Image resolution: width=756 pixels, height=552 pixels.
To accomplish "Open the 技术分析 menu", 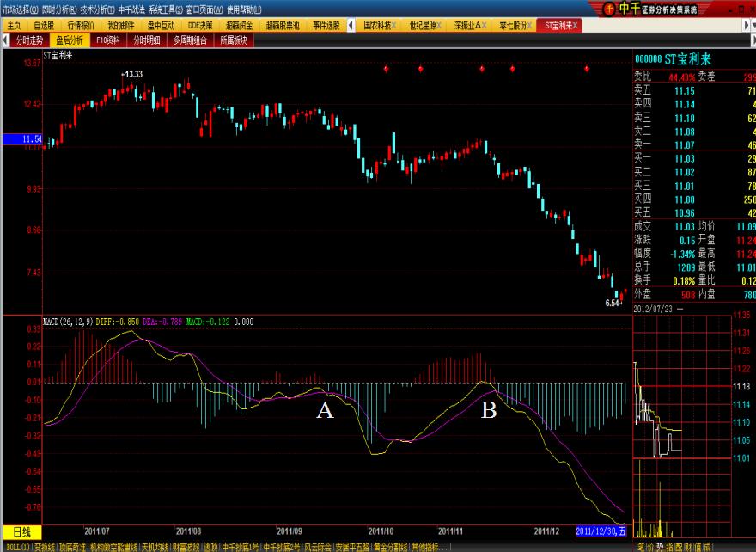I will pos(96,9).
